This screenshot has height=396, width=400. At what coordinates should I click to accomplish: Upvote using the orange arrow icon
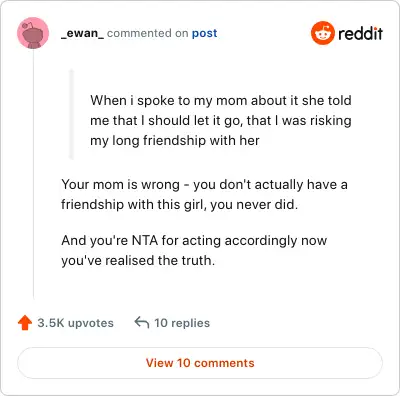(x=25, y=323)
